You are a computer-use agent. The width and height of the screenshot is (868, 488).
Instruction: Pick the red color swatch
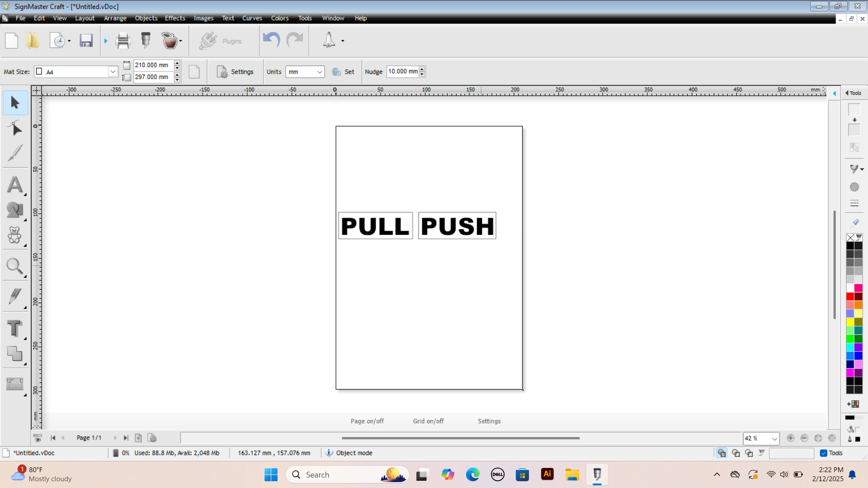850,296
